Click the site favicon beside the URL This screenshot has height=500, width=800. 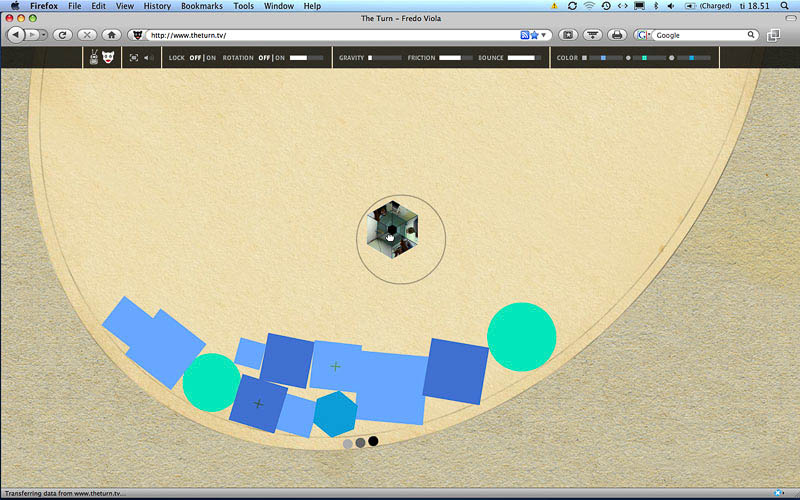137,35
